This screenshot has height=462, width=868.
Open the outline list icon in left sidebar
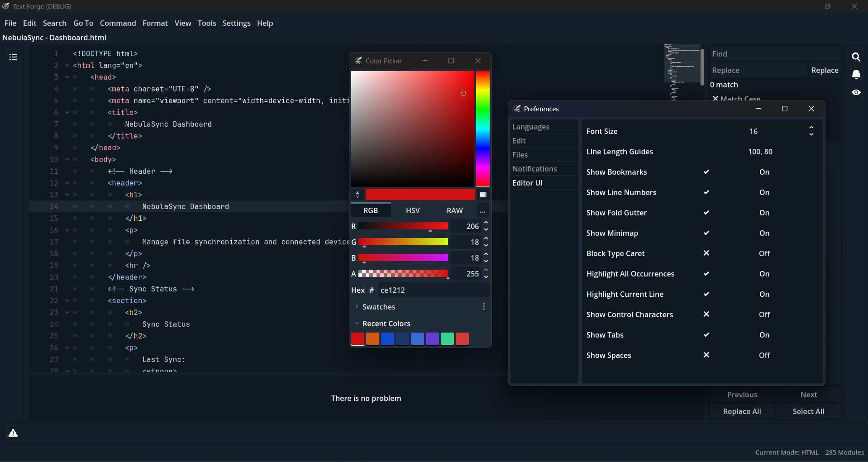13,57
